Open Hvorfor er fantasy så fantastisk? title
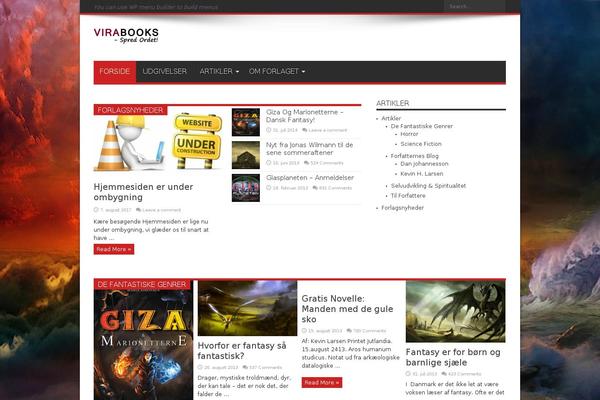 point(242,351)
